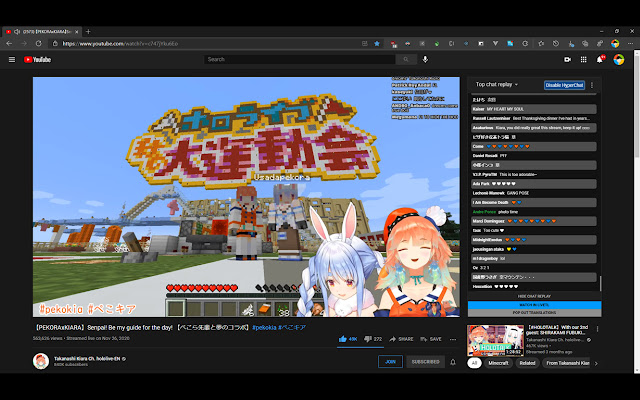
Task: Save the video to a playlist
Action: click(x=431, y=339)
